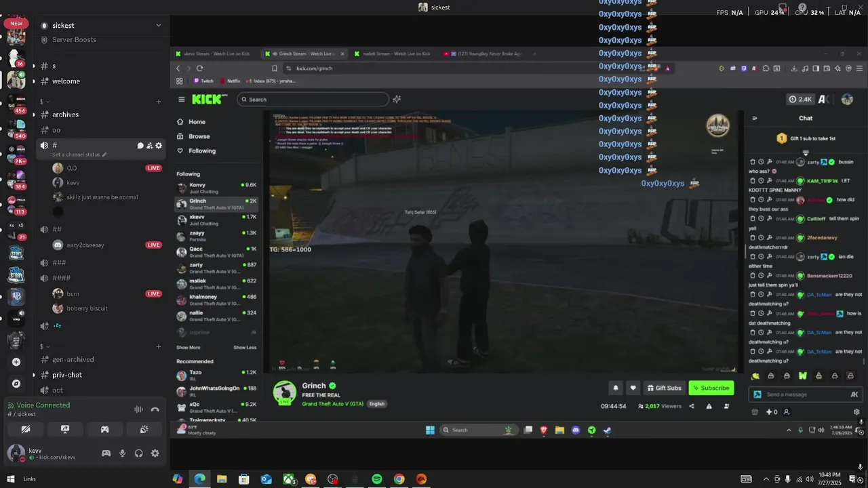Open khalmoney channel in Following list
The image size is (868, 488).
(x=217, y=299)
